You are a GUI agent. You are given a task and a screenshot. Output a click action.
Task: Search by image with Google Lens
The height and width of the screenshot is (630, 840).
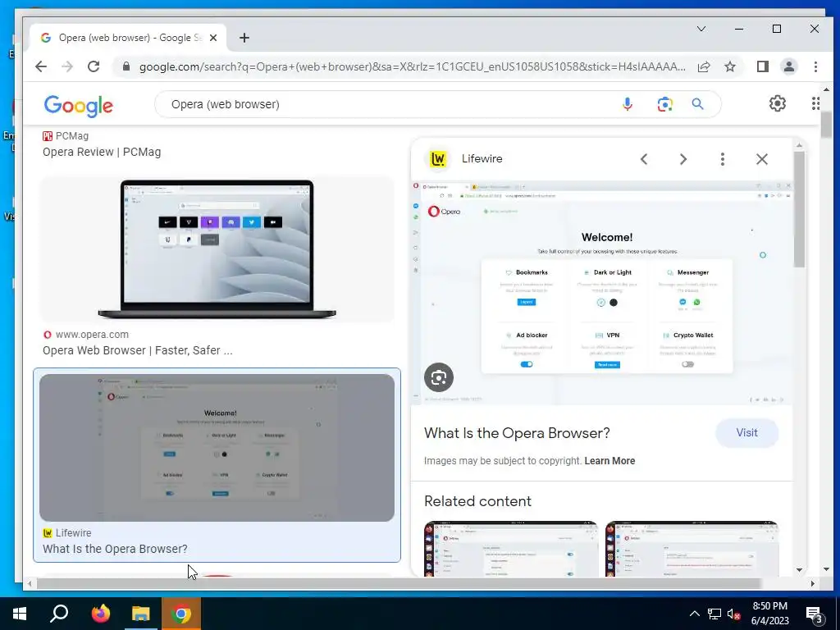pyautogui.click(x=664, y=104)
